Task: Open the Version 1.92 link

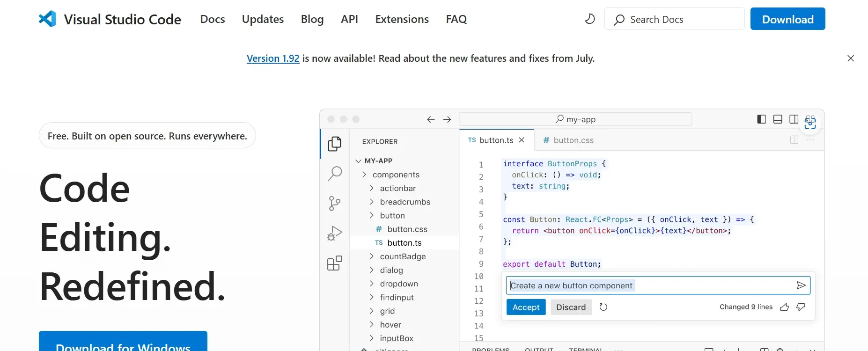Action: (273, 58)
